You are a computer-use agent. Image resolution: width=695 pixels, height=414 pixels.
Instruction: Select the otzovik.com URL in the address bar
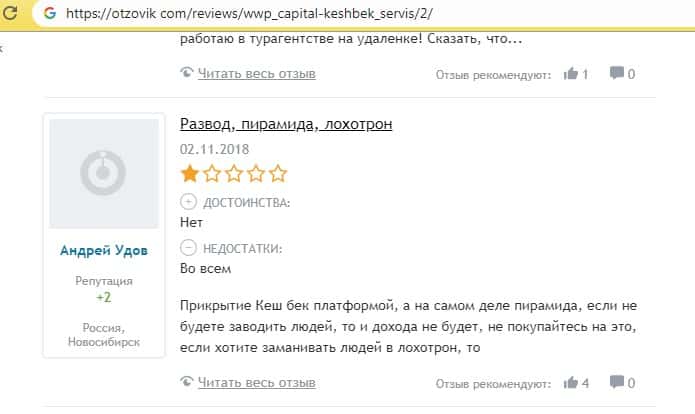click(x=249, y=13)
